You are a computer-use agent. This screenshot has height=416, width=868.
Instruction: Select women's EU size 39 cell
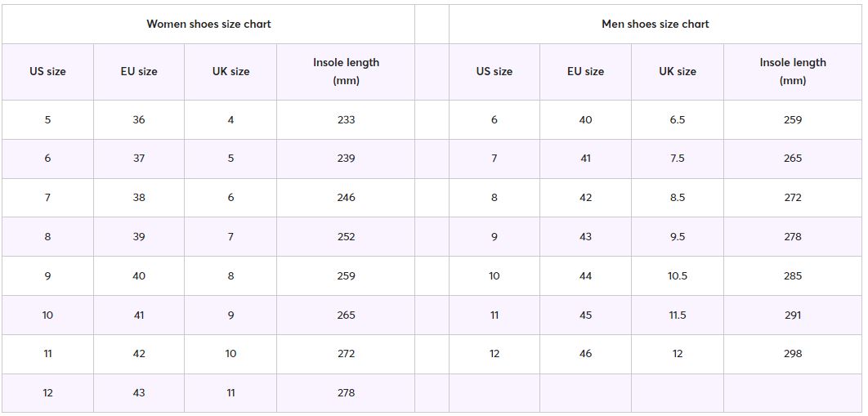click(139, 237)
